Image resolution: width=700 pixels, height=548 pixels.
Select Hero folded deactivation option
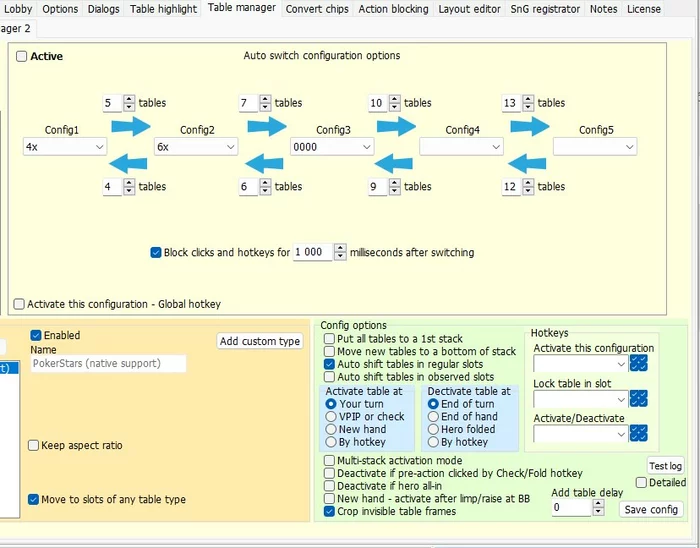433,429
